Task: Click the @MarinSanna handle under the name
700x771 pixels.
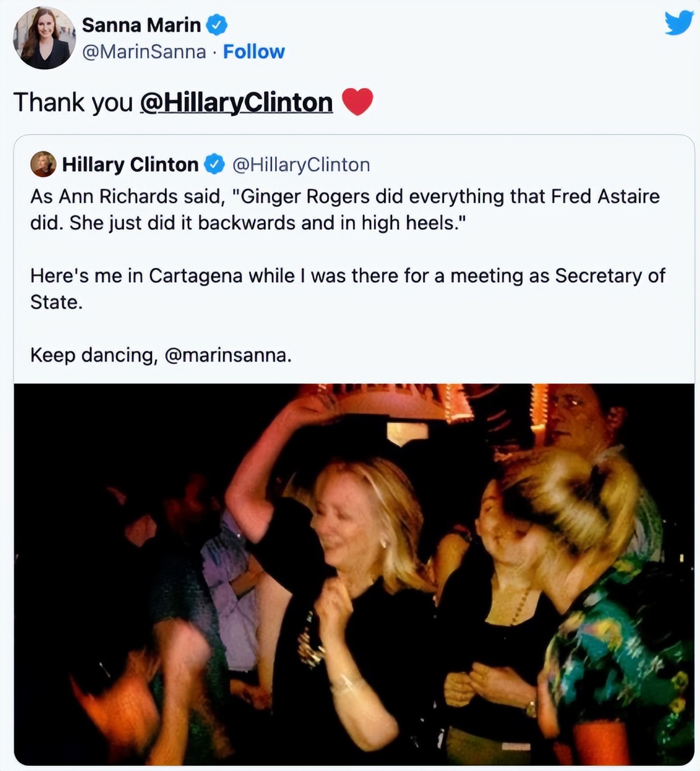Action: click(x=144, y=52)
